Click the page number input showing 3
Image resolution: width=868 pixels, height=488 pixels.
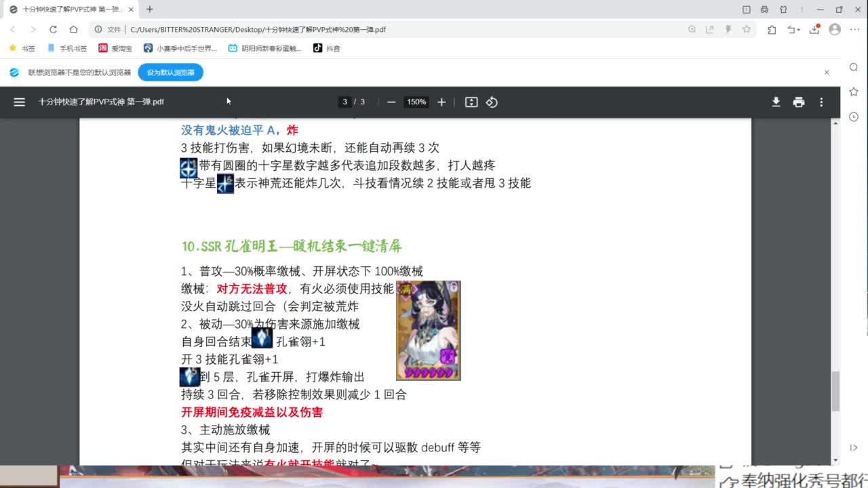tap(345, 102)
